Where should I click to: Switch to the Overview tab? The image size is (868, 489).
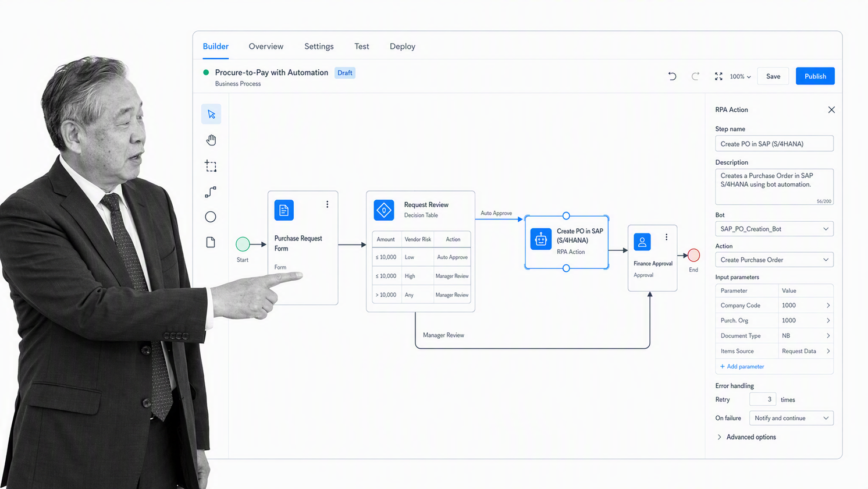[x=266, y=47]
